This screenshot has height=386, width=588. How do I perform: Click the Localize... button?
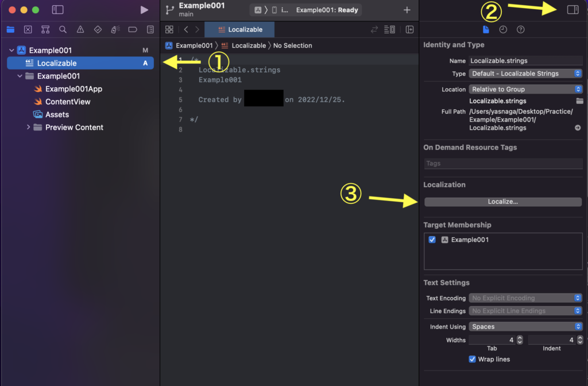click(502, 202)
